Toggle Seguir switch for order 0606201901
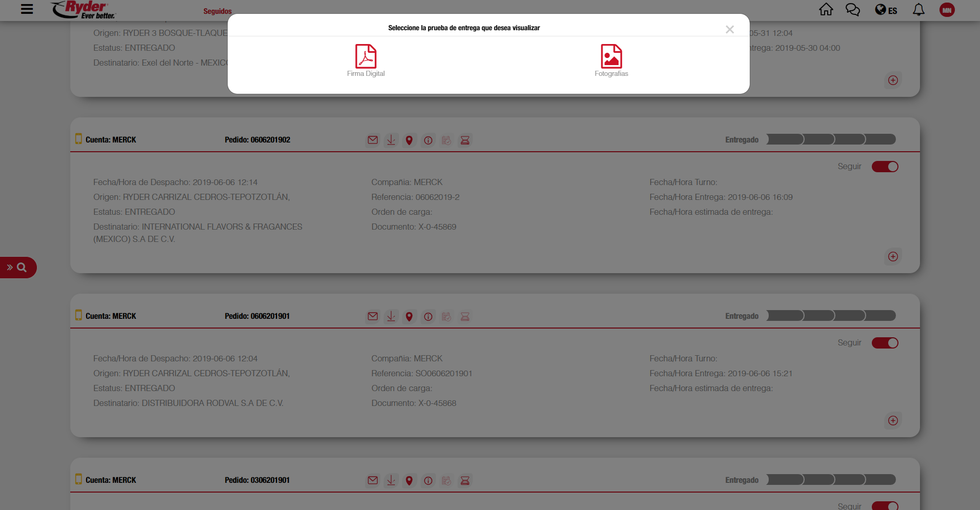Viewport: 980px width, 510px height. 885,343
